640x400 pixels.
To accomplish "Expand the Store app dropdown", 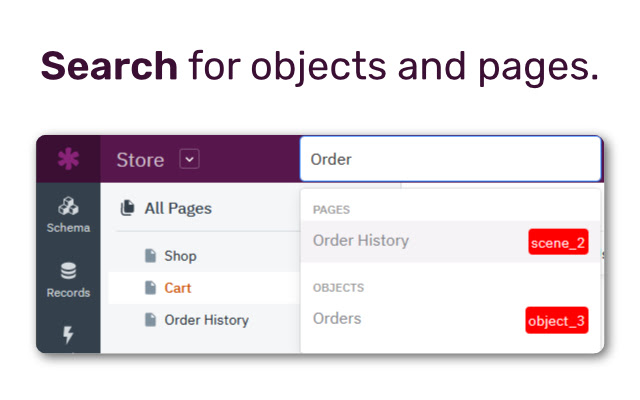I will [189, 159].
